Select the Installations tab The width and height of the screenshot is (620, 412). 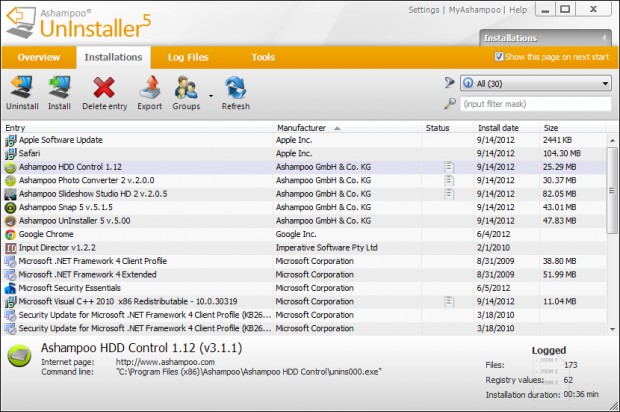click(x=113, y=57)
